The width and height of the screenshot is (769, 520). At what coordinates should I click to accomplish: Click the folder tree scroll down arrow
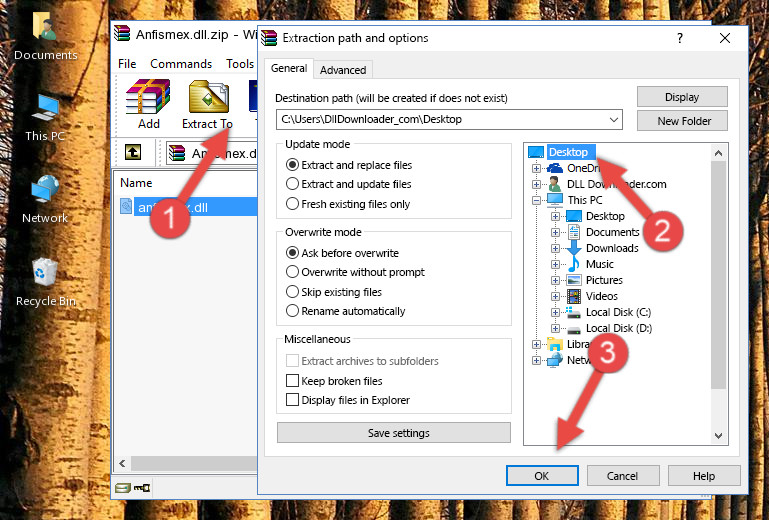pos(718,436)
